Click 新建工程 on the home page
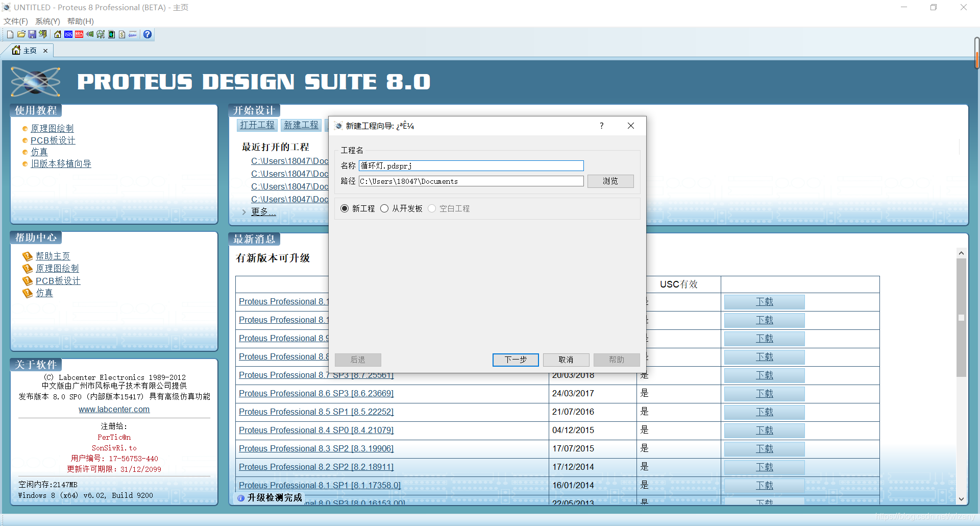The height and width of the screenshot is (526, 980). click(301, 125)
